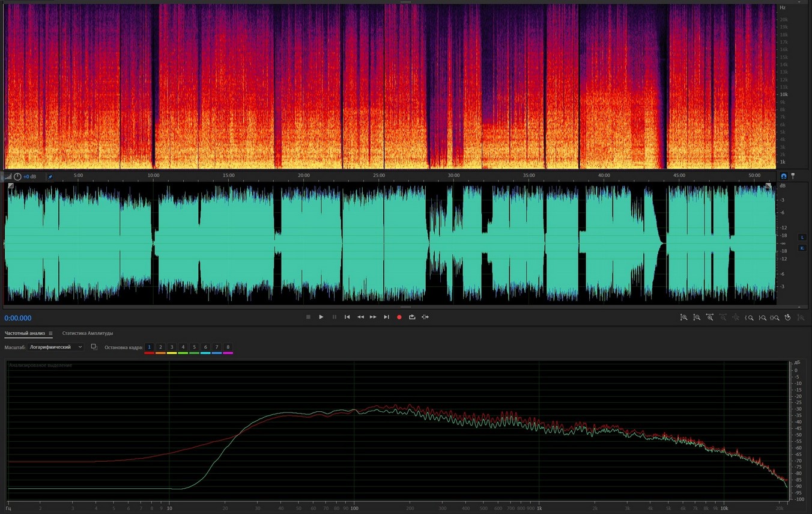The height and width of the screenshot is (514, 812).
Task: Click Zoom In Amplitude magnifier icon
Action: point(683,317)
